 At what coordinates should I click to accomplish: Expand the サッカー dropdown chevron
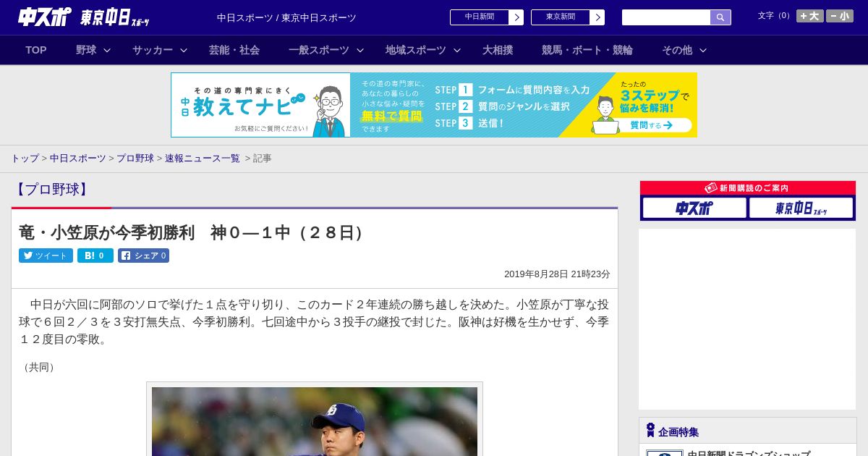[x=184, y=50]
